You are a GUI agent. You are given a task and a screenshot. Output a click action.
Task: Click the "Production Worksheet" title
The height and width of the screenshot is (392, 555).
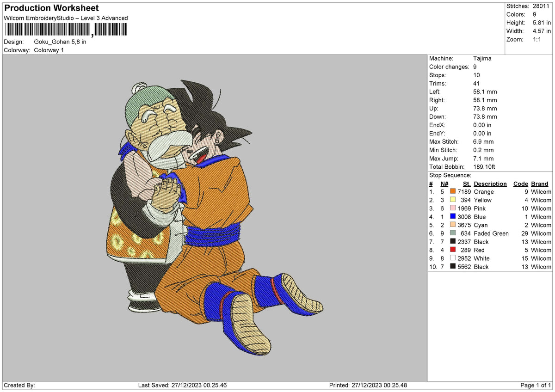51,8
